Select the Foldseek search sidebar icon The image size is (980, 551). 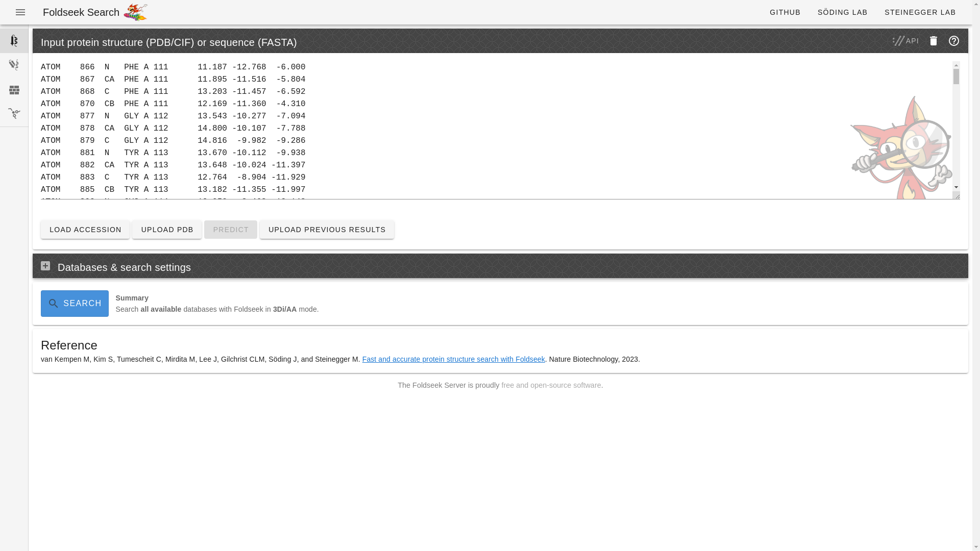tap(14, 41)
